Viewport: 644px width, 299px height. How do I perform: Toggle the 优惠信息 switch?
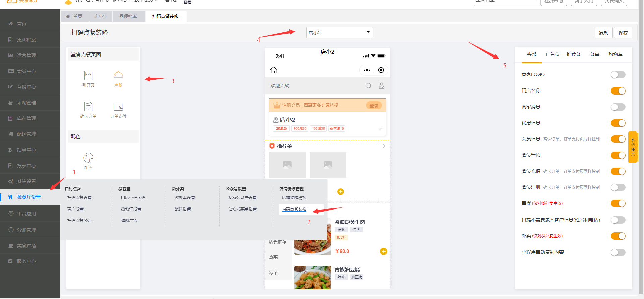click(x=618, y=123)
